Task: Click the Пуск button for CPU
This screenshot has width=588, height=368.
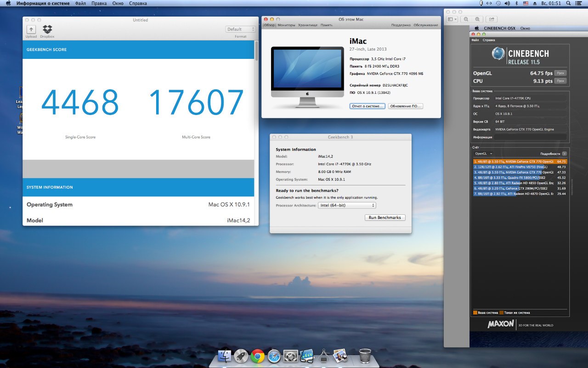Action: [x=560, y=81]
